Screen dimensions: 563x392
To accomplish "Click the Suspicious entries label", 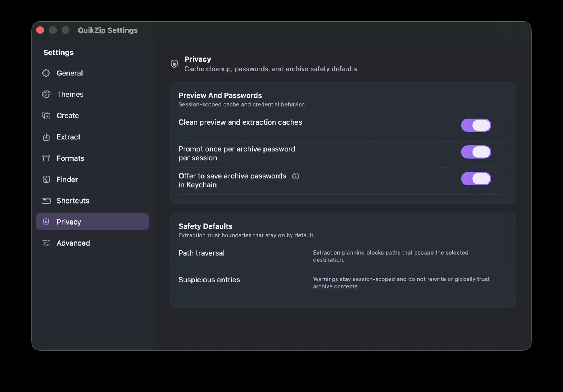I will (x=209, y=280).
